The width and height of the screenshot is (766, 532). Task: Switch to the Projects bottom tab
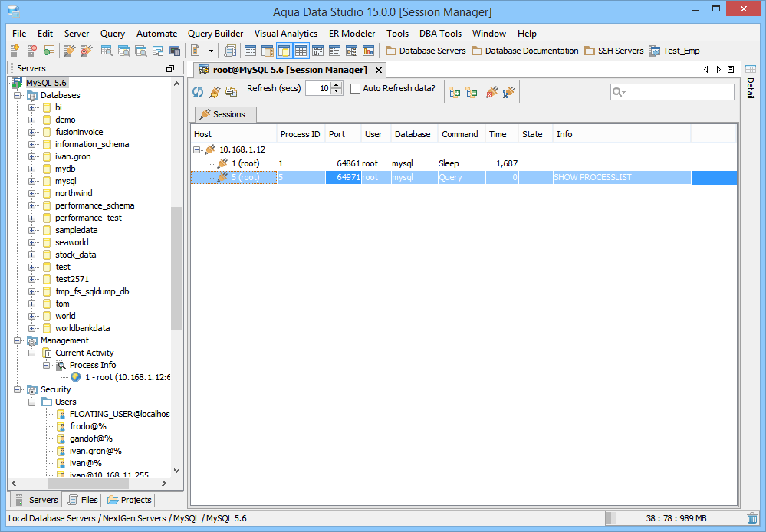point(129,500)
